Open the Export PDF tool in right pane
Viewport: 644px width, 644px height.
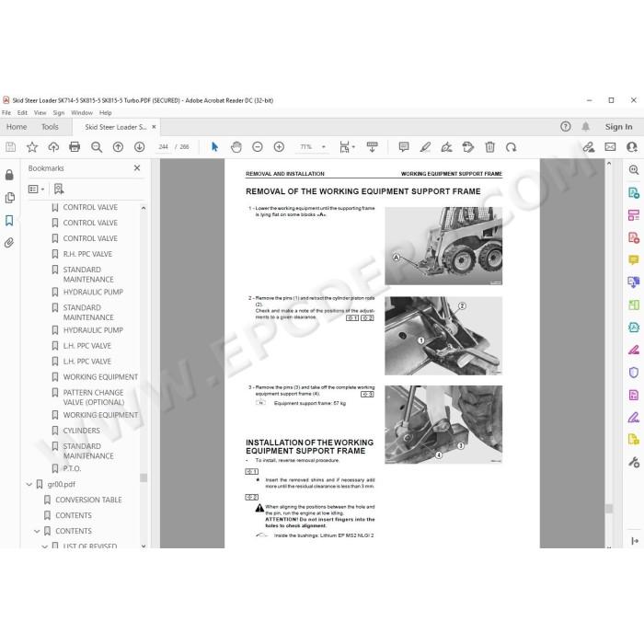634,192
